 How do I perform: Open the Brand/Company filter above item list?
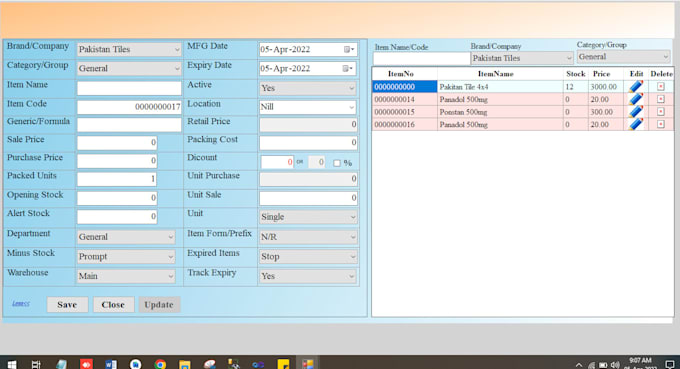[x=522, y=58]
